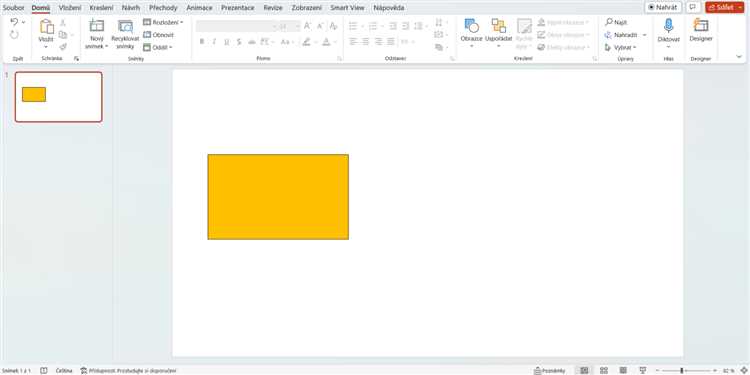
Task: Copy selection with the copy icon
Action: (63, 35)
